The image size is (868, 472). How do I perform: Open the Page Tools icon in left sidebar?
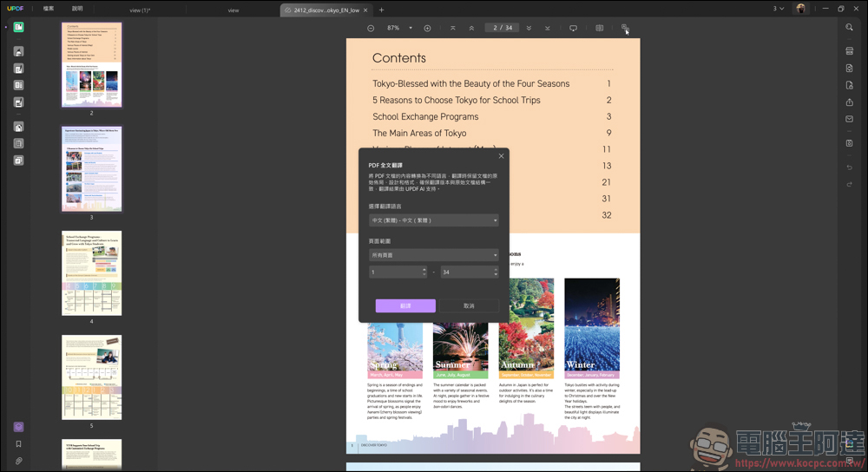pyautogui.click(x=18, y=127)
